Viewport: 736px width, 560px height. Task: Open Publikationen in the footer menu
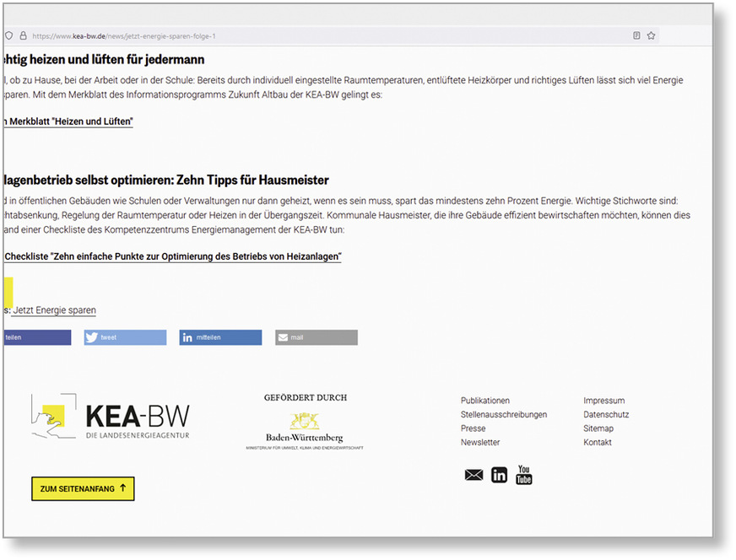click(485, 401)
